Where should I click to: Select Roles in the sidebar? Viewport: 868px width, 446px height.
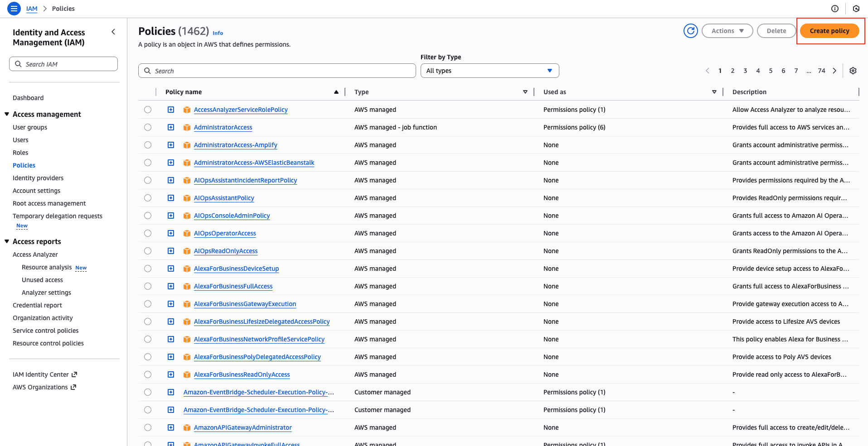click(x=20, y=153)
